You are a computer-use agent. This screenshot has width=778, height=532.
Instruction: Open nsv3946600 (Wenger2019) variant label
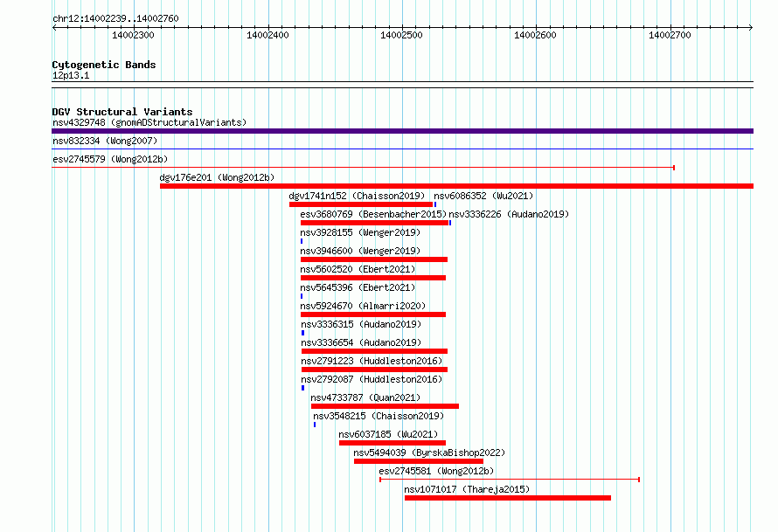coord(360,251)
